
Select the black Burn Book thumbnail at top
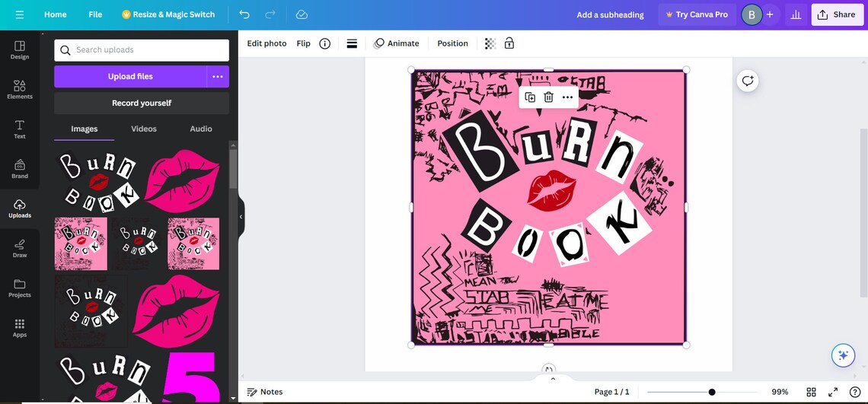(98, 182)
